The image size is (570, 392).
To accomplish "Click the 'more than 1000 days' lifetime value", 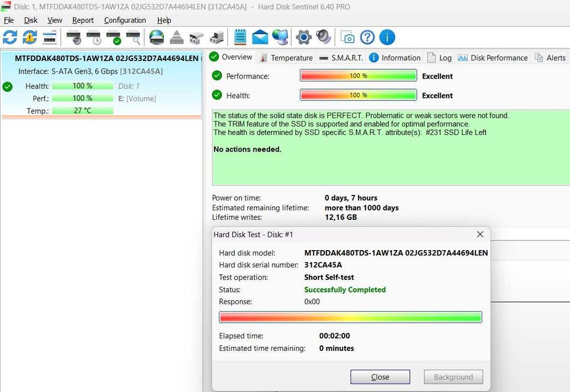I will point(362,208).
